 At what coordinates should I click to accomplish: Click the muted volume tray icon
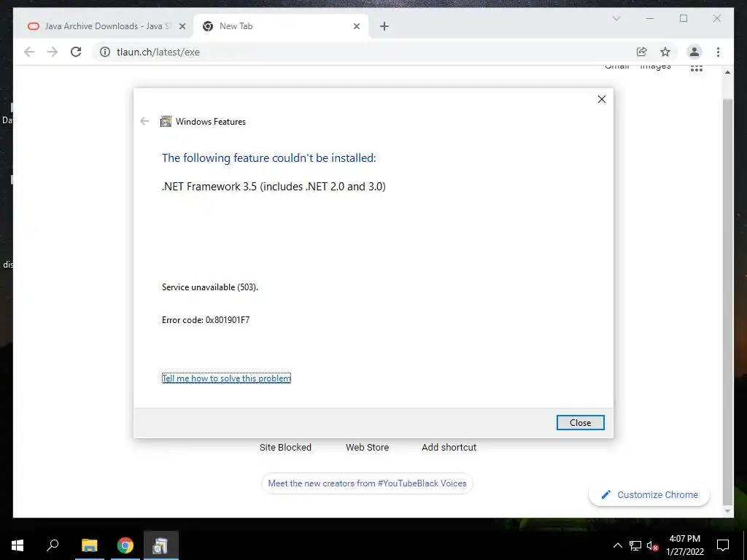coord(652,545)
